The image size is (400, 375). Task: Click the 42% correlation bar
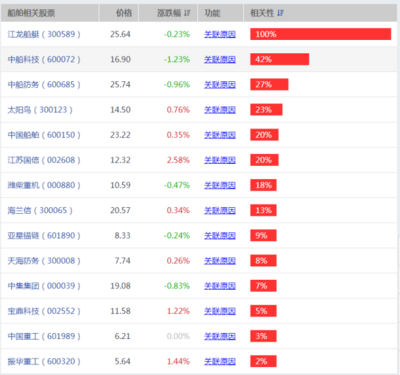[280, 59]
